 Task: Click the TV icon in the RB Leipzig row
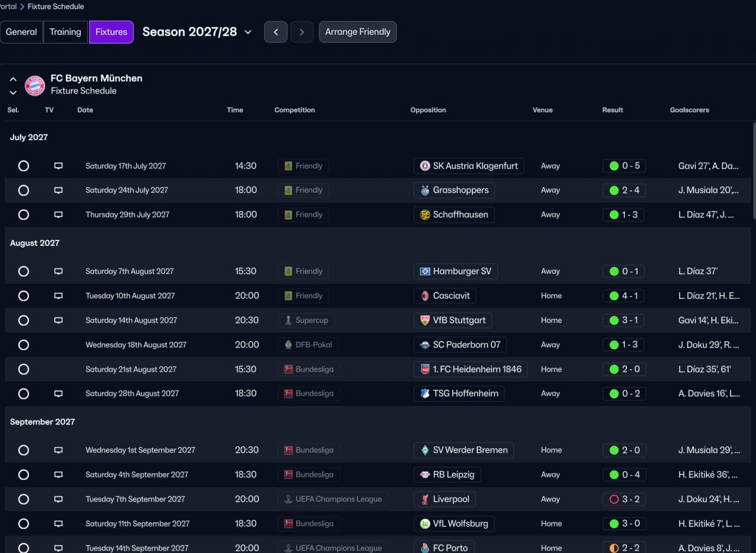coord(58,474)
